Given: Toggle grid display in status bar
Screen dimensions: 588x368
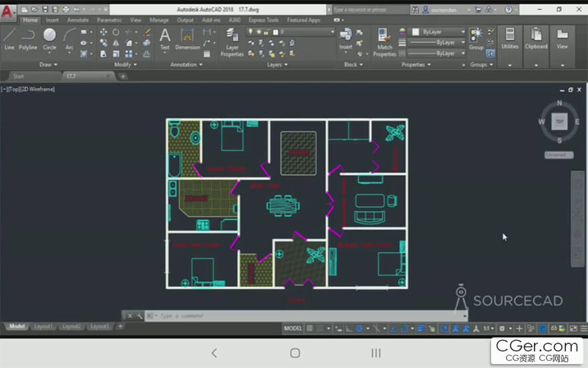Looking at the screenshot, I should click(309, 329).
